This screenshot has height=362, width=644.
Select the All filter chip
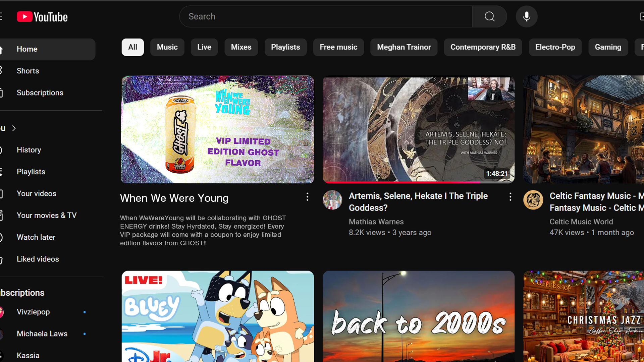133,47
